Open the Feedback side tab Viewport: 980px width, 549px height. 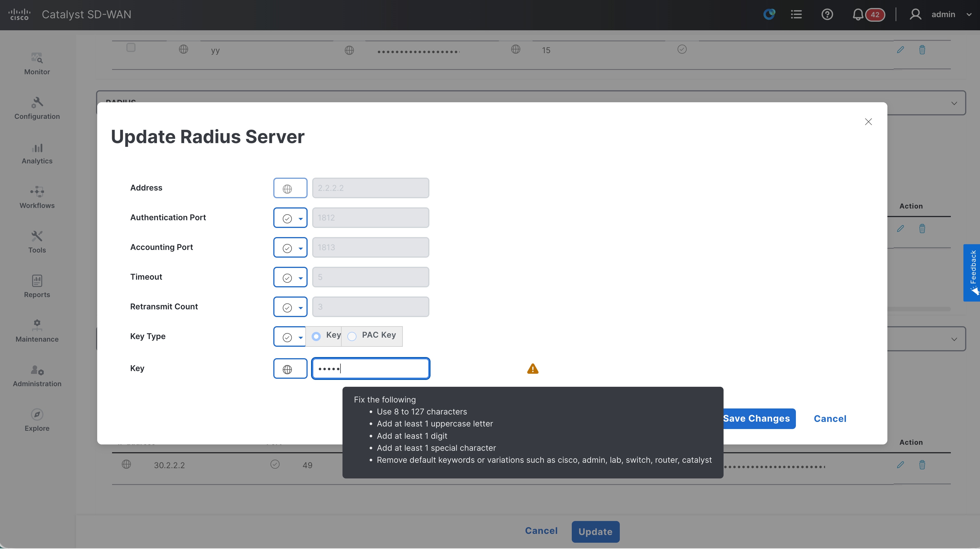(x=972, y=273)
